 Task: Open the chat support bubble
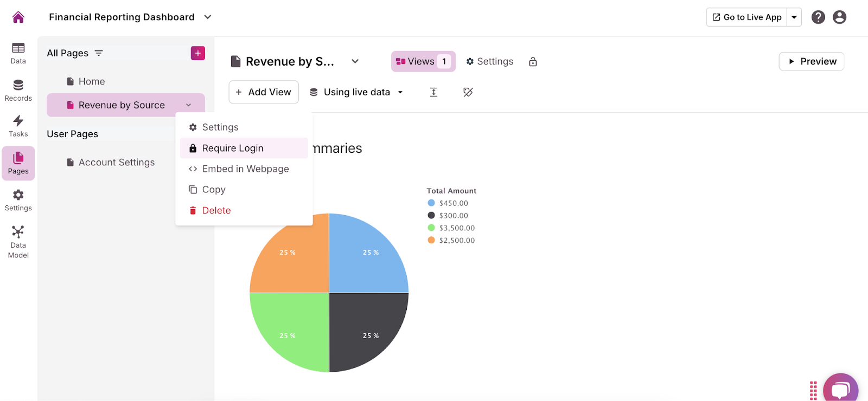pyautogui.click(x=840, y=389)
